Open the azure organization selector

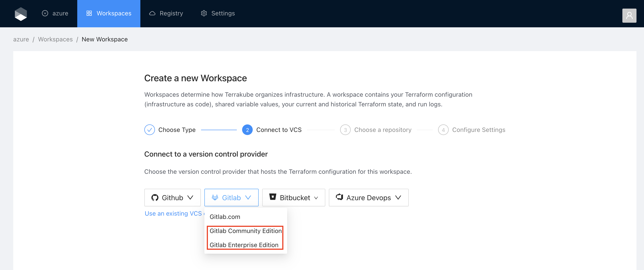coord(55,13)
